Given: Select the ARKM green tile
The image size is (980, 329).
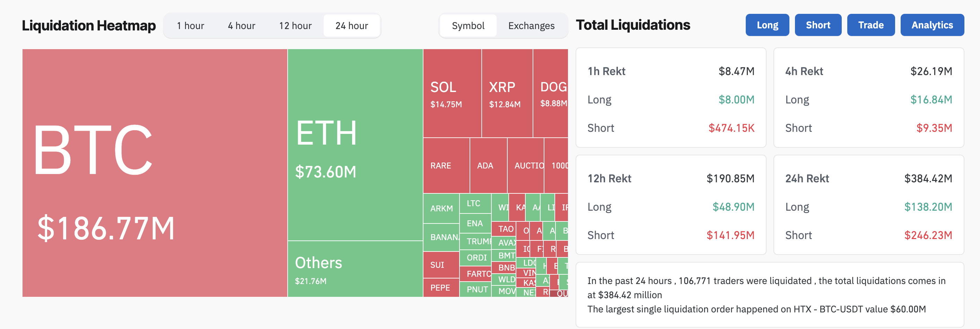Looking at the screenshot, I should (441, 208).
